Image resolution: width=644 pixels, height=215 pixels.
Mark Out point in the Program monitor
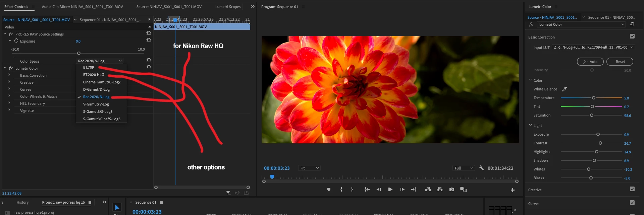click(352, 190)
